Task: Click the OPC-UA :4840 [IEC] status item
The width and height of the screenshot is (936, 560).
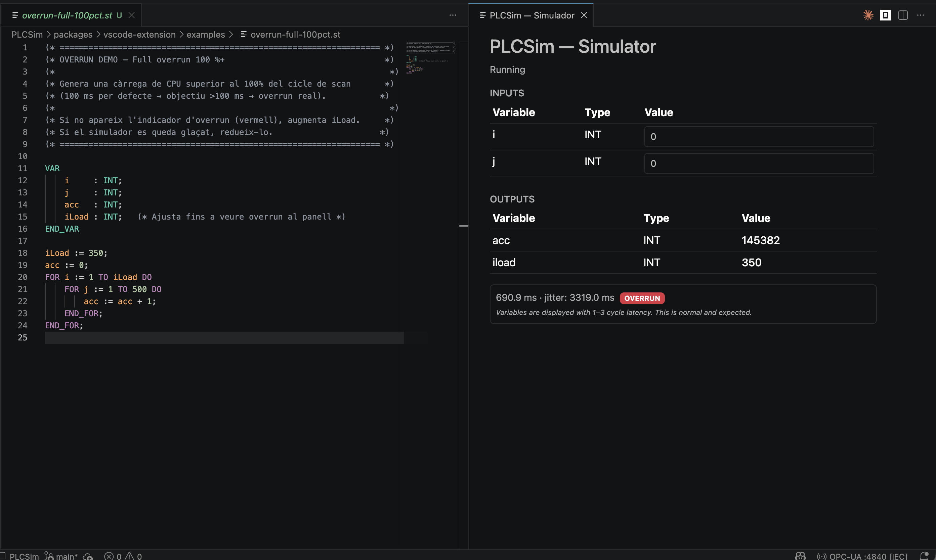Action: point(868,556)
